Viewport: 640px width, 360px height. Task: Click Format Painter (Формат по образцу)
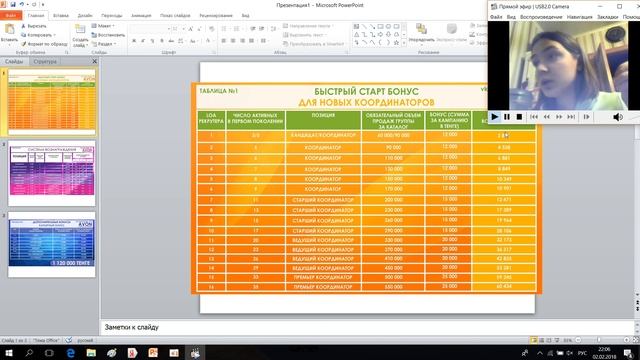pos(44,44)
